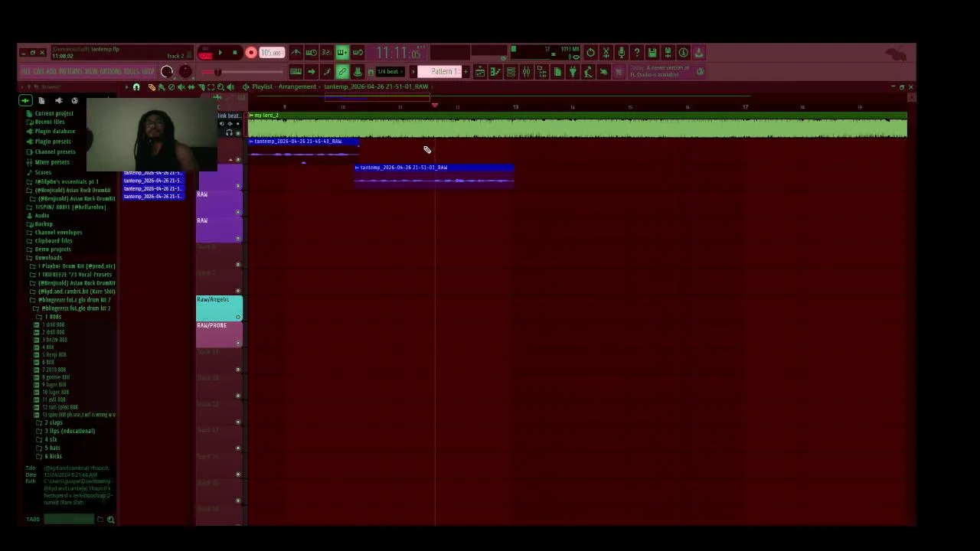Click the project info icon
This screenshot has height=551, width=980.
pyautogui.click(x=683, y=53)
